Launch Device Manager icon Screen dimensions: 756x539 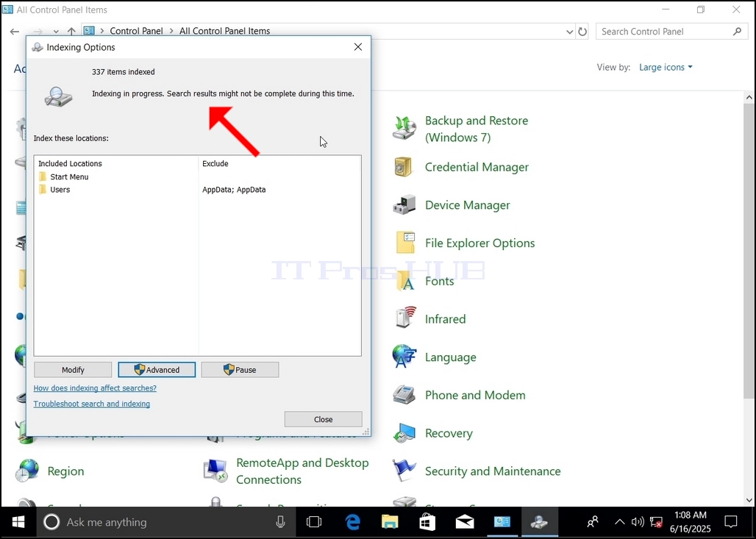pos(404,205)
